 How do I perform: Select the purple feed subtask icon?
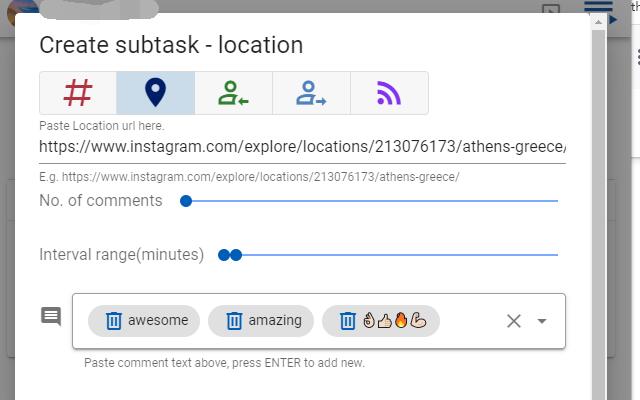click(389, 93)
